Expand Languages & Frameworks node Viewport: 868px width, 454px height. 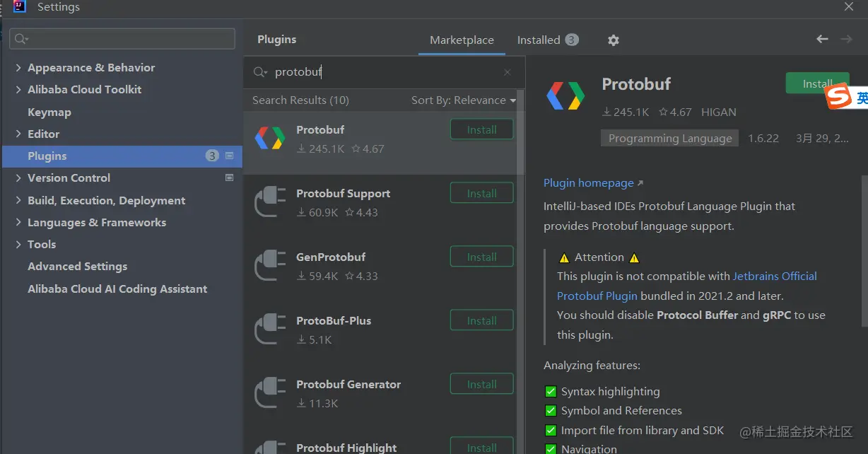coord(18,223)
